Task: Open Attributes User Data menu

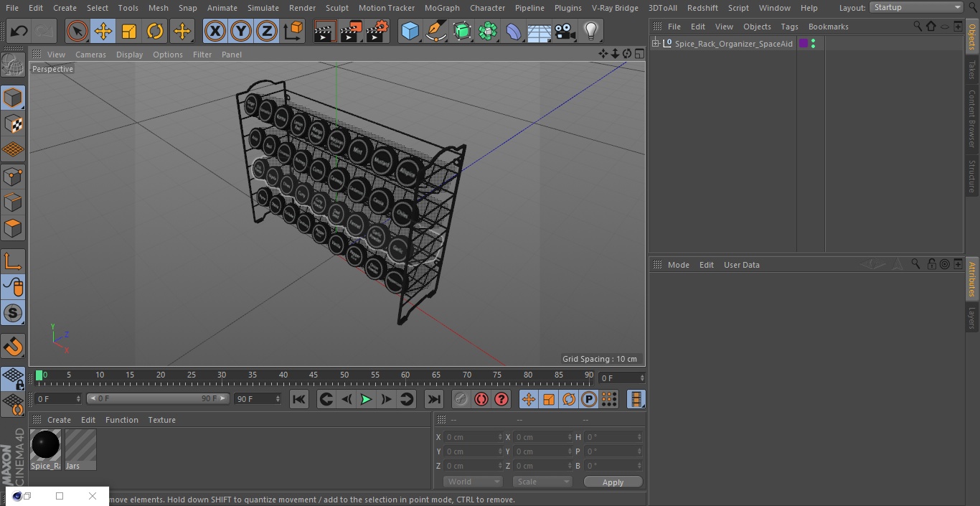Action: pyautogui.click(x=741, y=265)
